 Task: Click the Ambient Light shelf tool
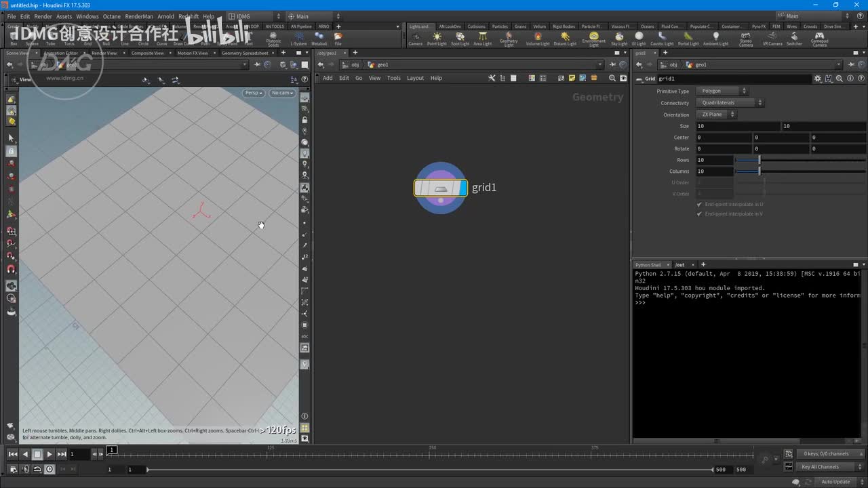click(x=715, y=39)
